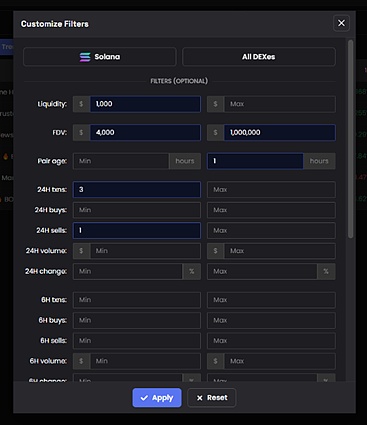Click the Solana logo icon
The height and width of the screenshot is (425, 367).
pos(85,57)
